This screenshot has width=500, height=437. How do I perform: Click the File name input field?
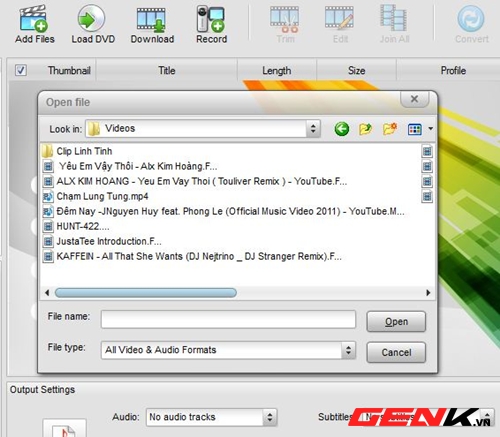[228, 319]
